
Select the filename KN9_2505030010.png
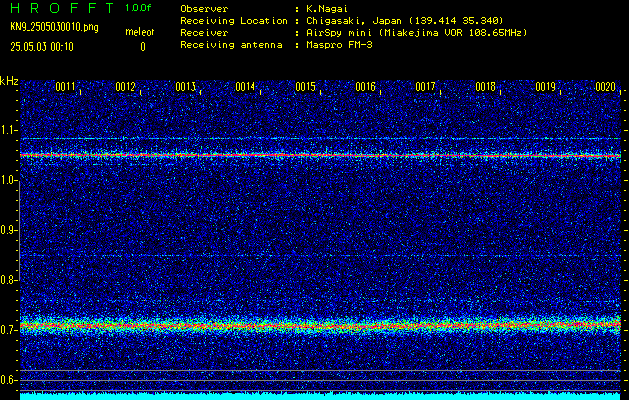(x=54, y=27)
